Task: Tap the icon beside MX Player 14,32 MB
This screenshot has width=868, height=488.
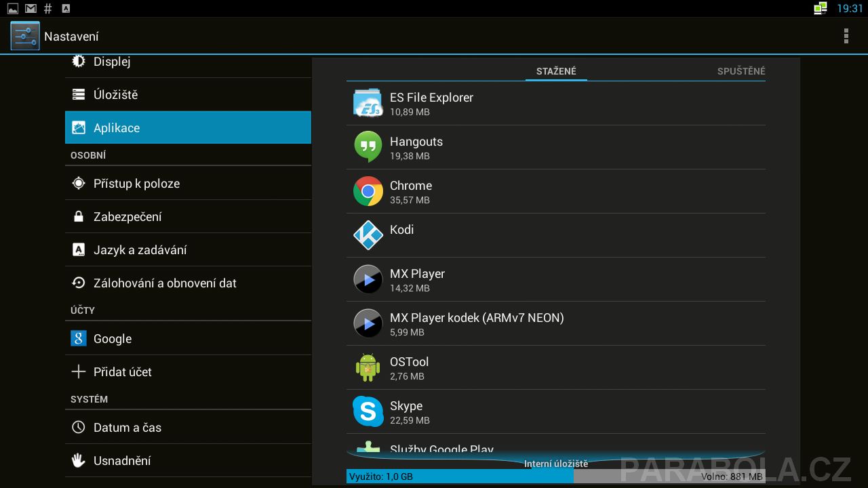Action: coord(368,279)
